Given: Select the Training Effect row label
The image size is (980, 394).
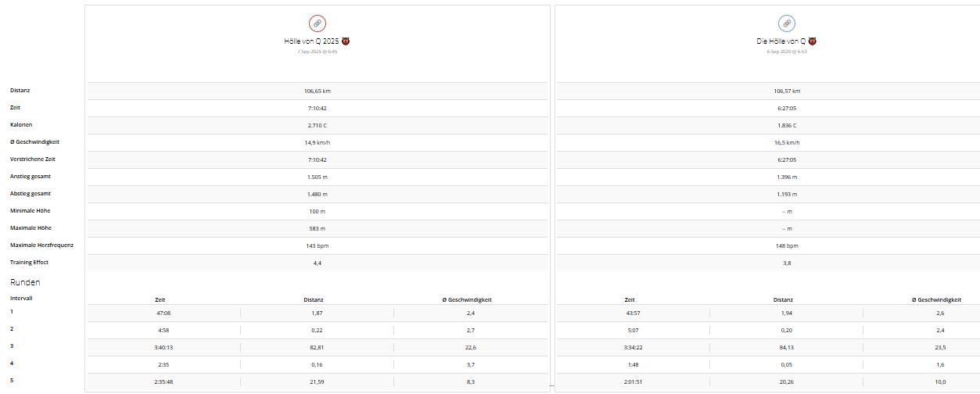Looking at the screenshot, I should click(29, 263).
